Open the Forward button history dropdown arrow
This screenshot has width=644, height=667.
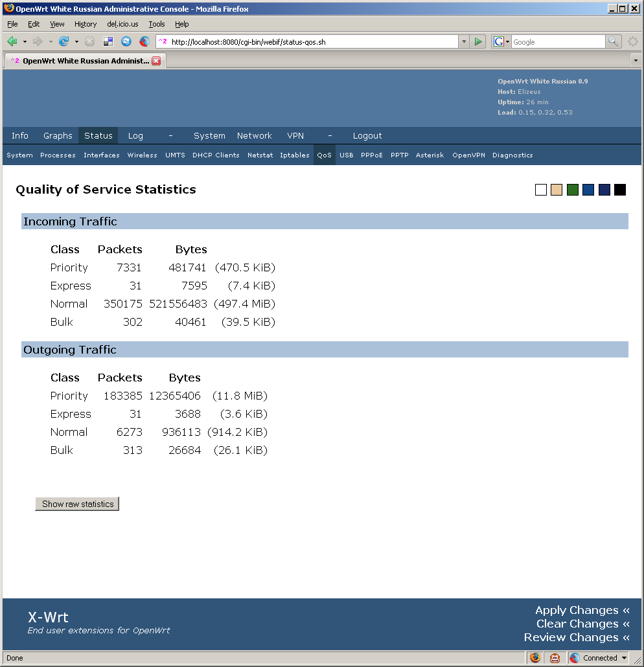click(51, 41)
